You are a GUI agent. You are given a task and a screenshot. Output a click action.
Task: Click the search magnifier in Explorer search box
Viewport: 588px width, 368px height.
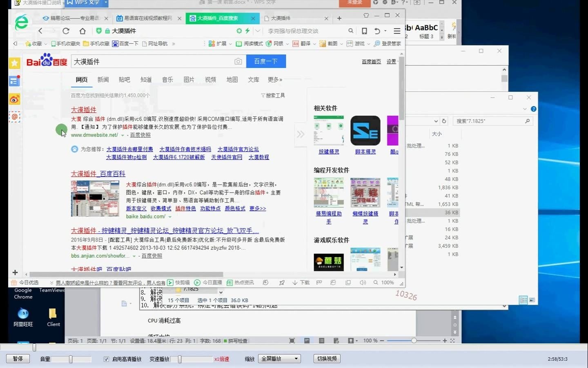pyautogui.click(x=527, y=121)
